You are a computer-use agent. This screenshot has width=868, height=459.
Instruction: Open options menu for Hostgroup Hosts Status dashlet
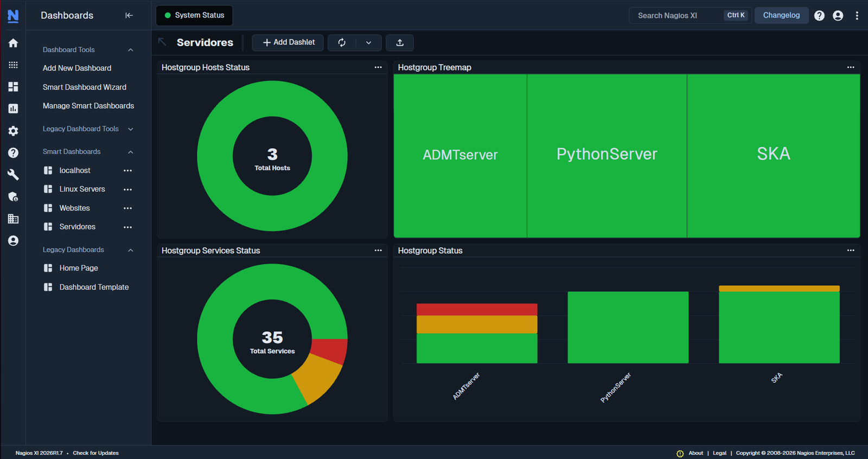[x=378, y=67]
